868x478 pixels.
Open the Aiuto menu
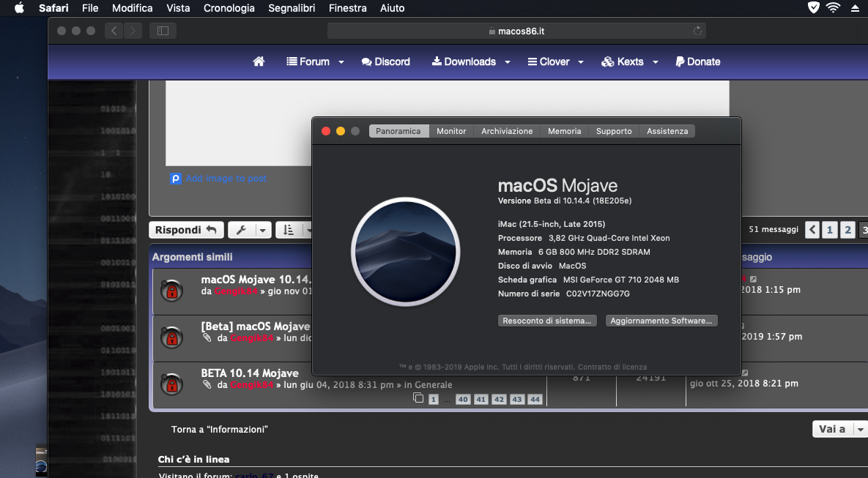pyautogui.click(x=393, y=8)
